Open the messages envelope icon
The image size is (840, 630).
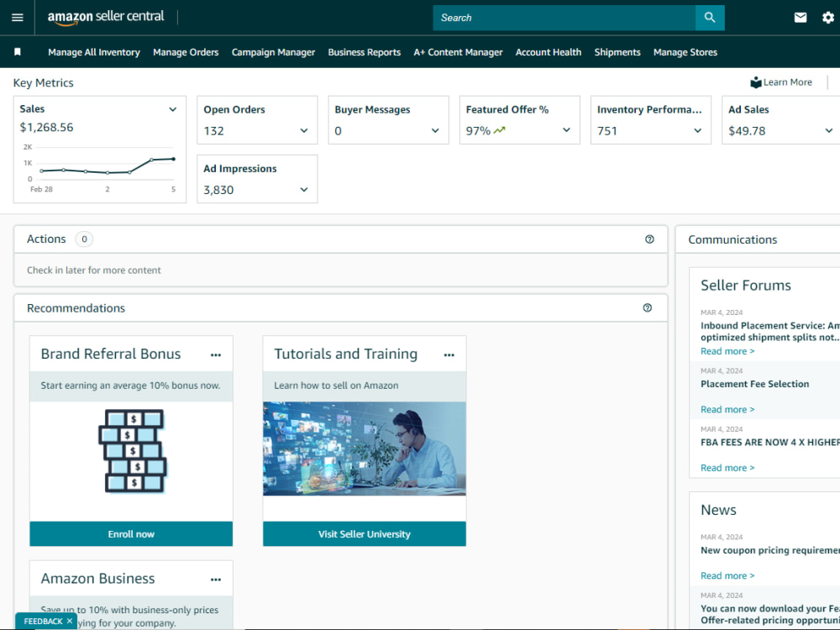point(800,17)
